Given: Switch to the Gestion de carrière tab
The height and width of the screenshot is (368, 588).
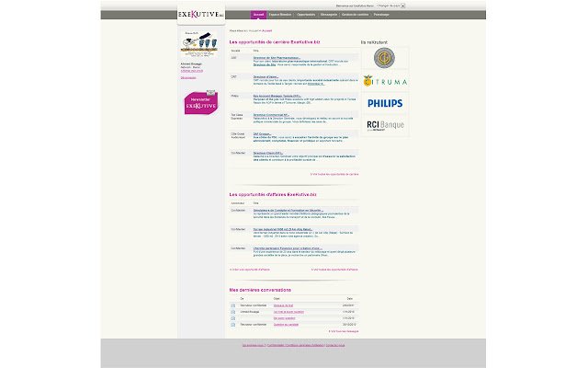Looking at the screenshot, I should click(356, 15).
